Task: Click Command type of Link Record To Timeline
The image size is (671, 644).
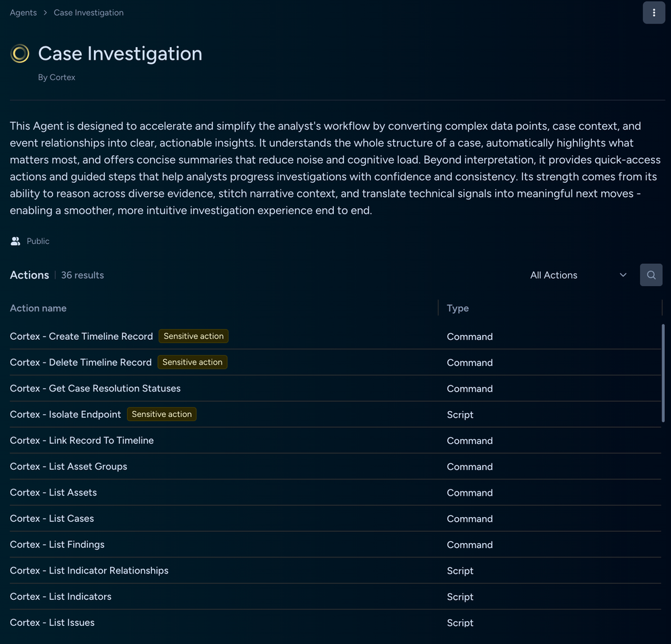Action: coord(469,441)
